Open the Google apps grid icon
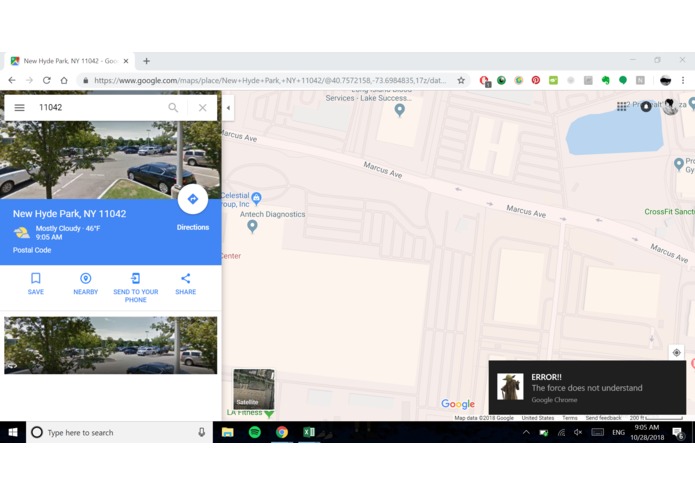 click(x=621, y=106)
